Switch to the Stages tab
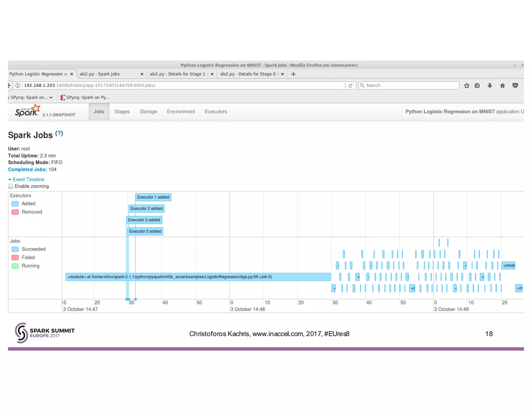 (x=122, y=111)
